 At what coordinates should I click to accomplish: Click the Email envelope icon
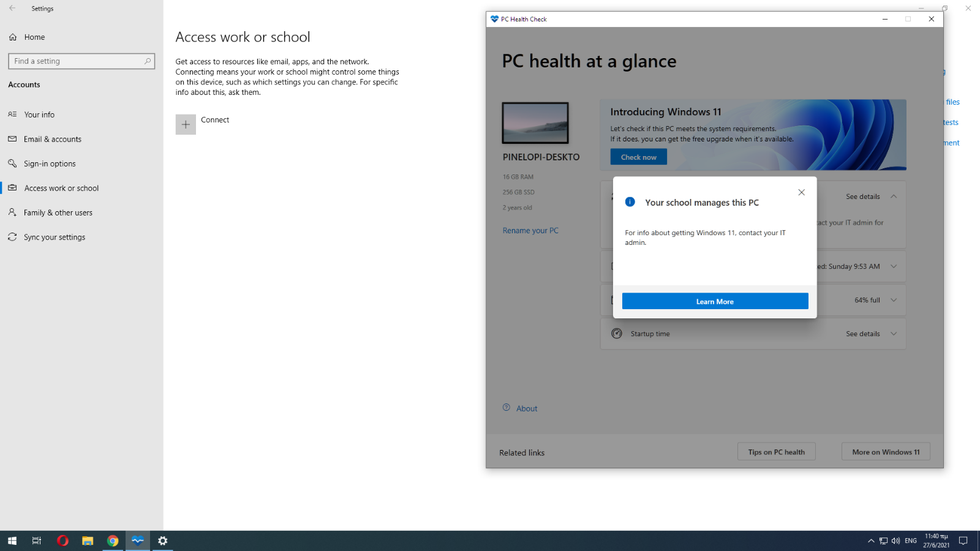click(12, 139)
